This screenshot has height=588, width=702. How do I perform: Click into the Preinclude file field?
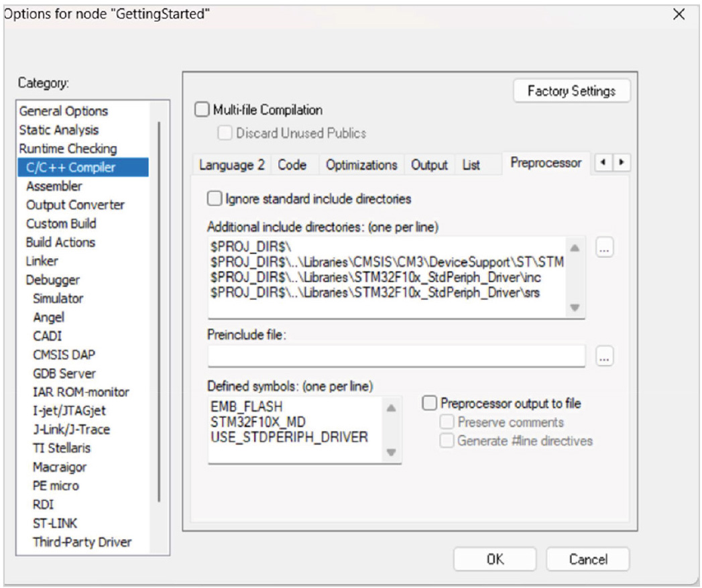click(x=396, y=356)
